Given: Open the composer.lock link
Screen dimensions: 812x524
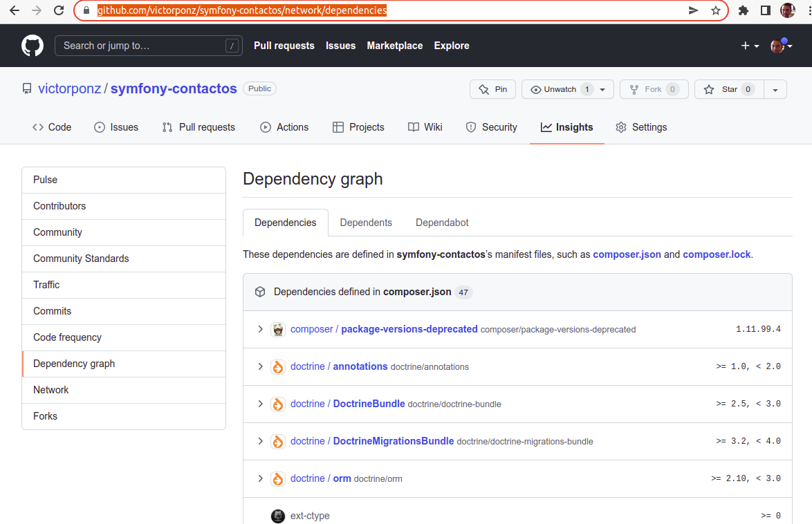Looking at the screenshot, I should coord(716,254).
